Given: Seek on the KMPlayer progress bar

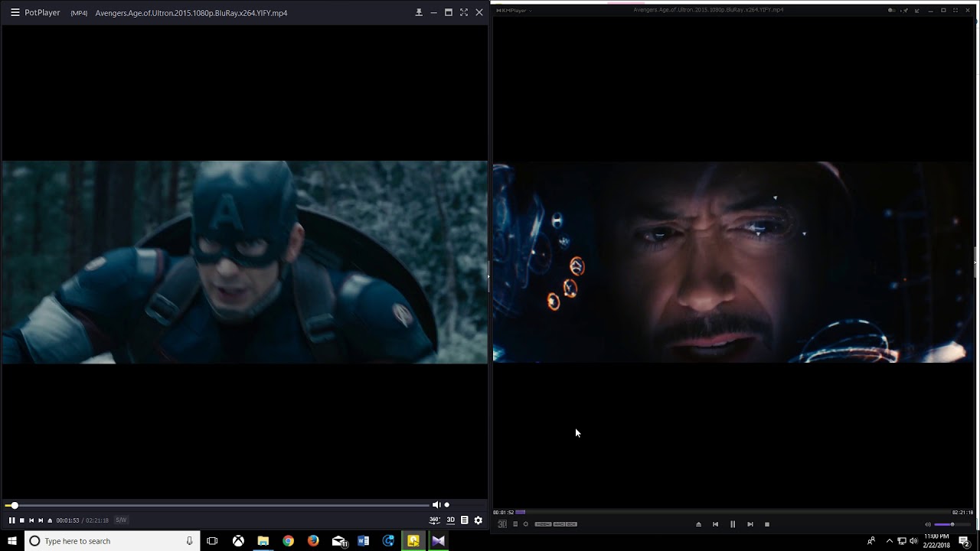Looking at the screenshot, I should pos(733,512).
